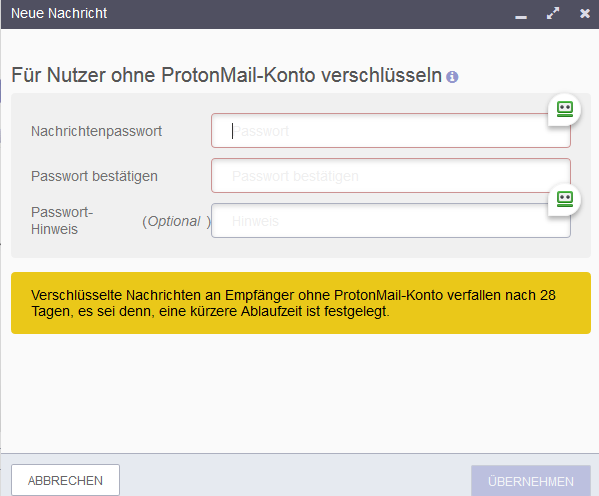This screenshot has height=496, width=599.
Task: Click the Passwort bestätigen label
Action: click(x=94, y=176)
